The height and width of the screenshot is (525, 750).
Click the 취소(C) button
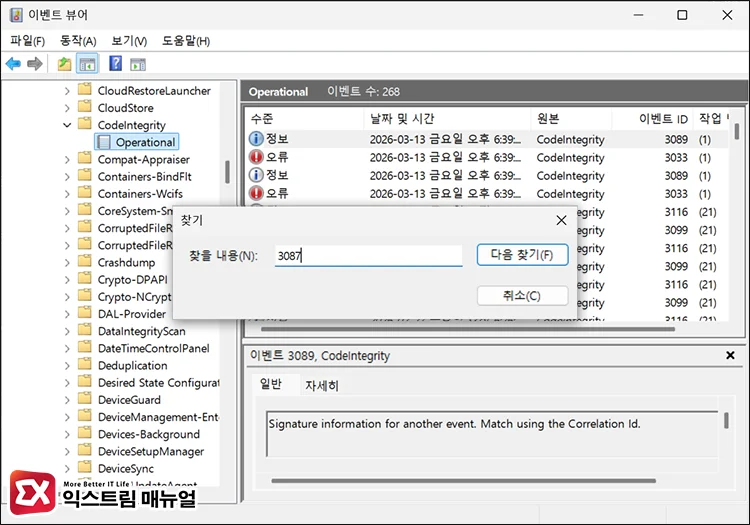coord(522,295)
